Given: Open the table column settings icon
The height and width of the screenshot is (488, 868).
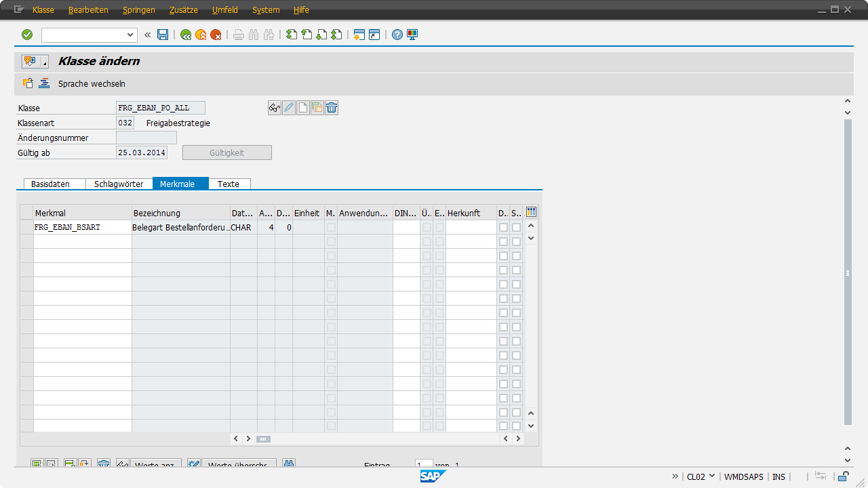Looking at the screenshot, I should point(531,212).
